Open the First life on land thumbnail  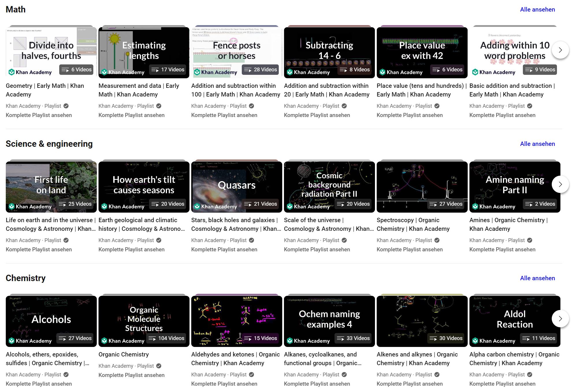pyautogui.click(x=51, y=187)
